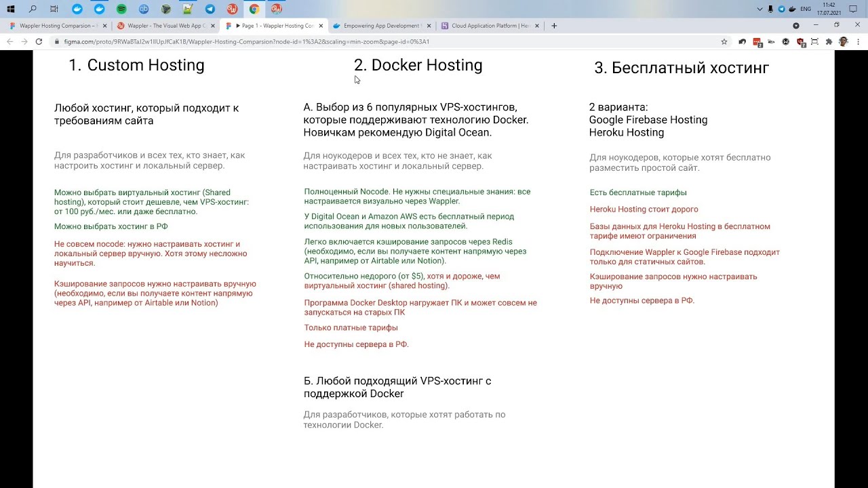Open the Chrome profile avatar
Image resolution: width=868 pixels, height=488 pixels.
[x=844, y=41]
